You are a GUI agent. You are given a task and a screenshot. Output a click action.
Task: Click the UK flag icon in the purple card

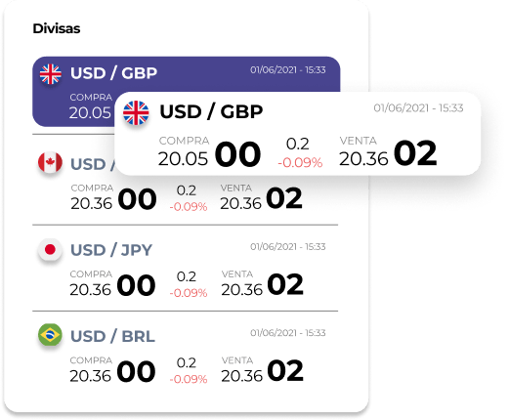click(x=50, y=74)
